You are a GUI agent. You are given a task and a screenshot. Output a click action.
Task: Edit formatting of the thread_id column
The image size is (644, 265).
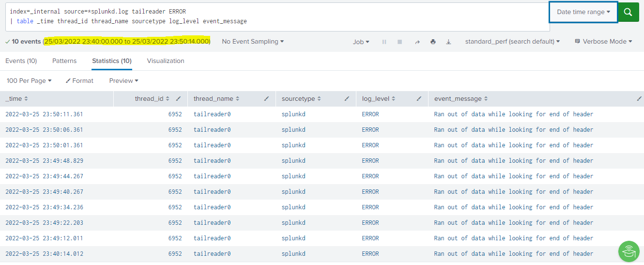(178, 99)
